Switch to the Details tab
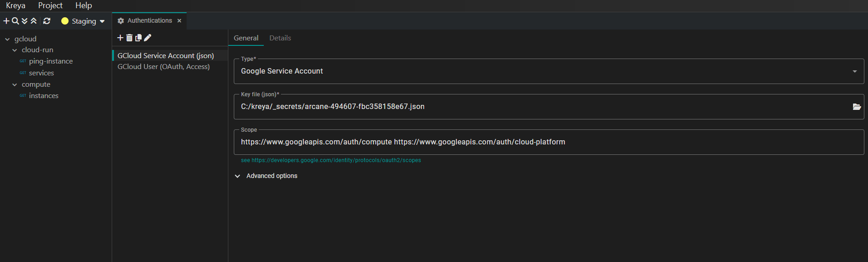 point(280,38)
